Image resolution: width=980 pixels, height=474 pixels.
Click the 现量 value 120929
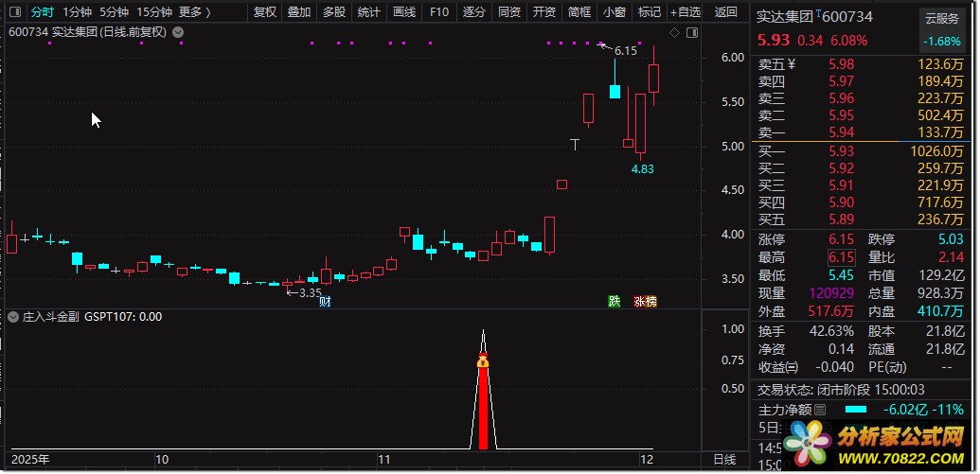coord(832,293)
